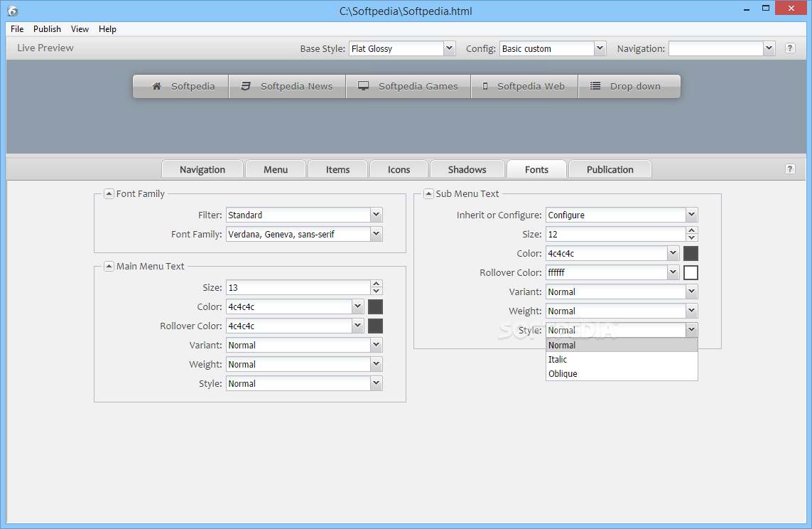Open the Publish menu

click(47, 29)
